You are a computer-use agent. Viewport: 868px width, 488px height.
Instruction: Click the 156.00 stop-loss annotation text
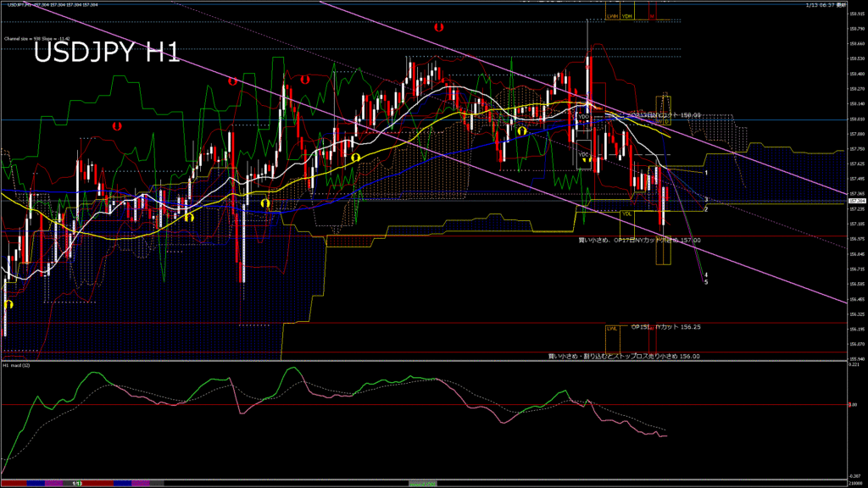coord(624,357)
